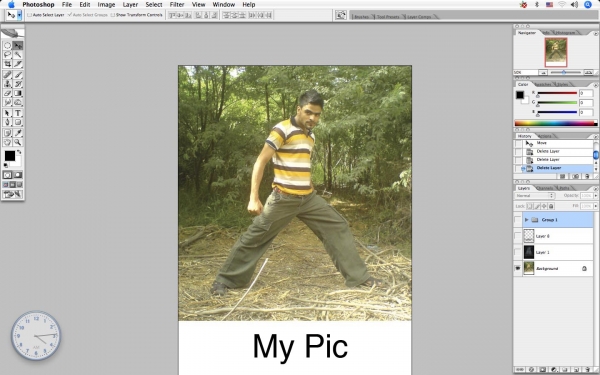Pick the Crop tool in toolbox
This screenshot has width=600, height=375.
pyautogui.click(x=7, y=64)
